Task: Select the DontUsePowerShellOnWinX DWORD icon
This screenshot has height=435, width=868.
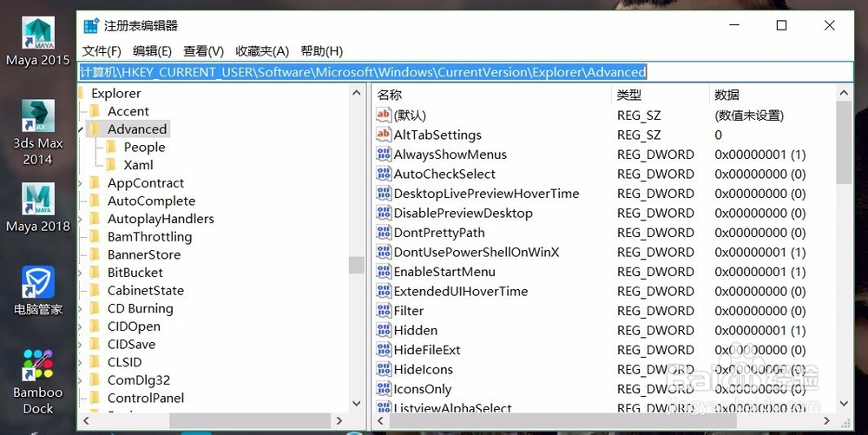Action: click(x=383, y=252)
